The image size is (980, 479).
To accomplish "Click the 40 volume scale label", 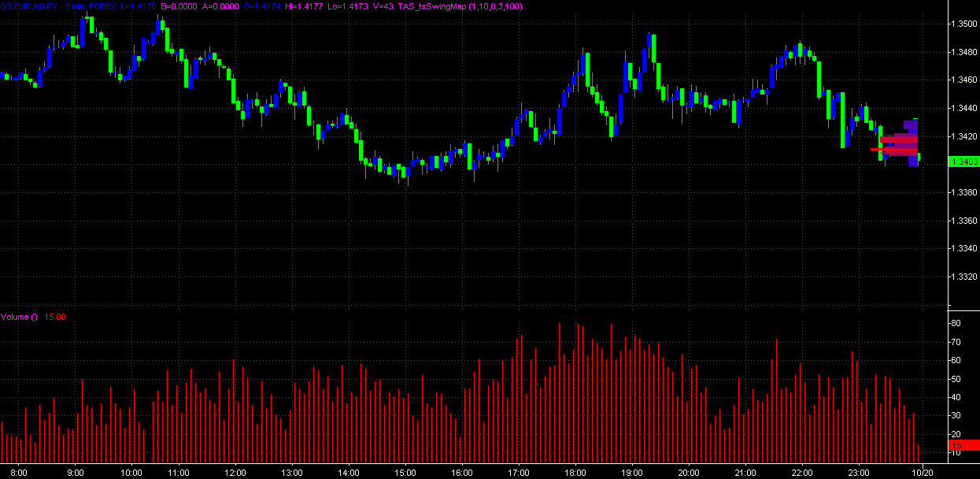I will (956, 397).
